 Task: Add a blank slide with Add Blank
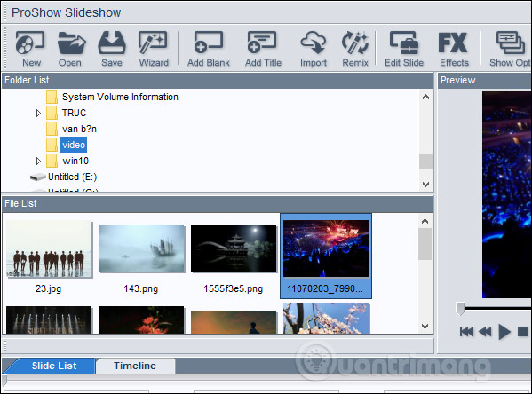(x=209, y=49)
